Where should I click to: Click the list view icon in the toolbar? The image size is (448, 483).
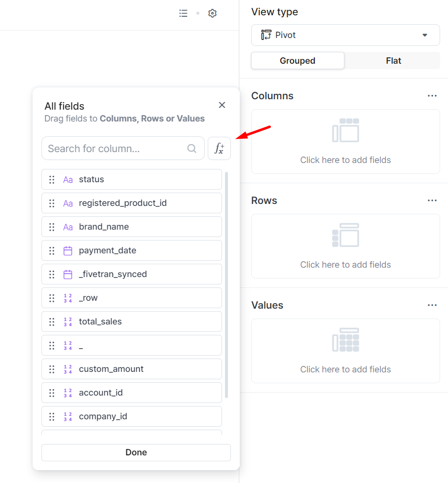tap(183, 13)
